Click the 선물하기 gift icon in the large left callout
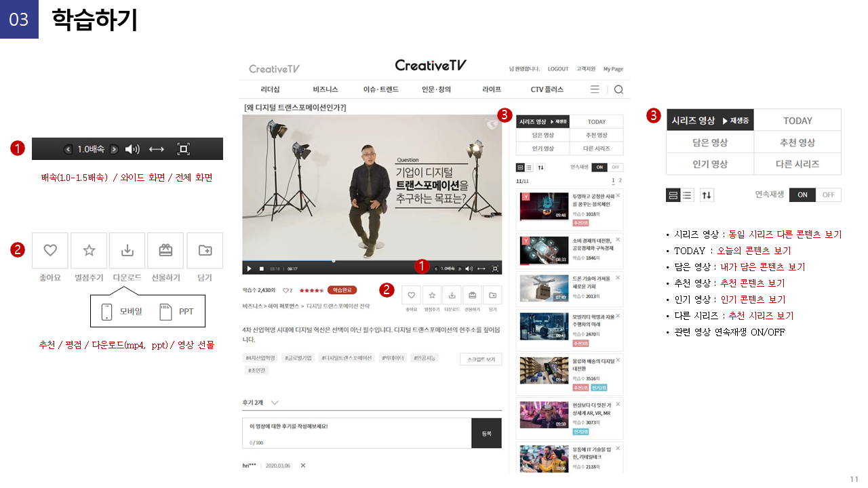The width and height of the screenshot is (868, 488). click(x=165, y=250)
